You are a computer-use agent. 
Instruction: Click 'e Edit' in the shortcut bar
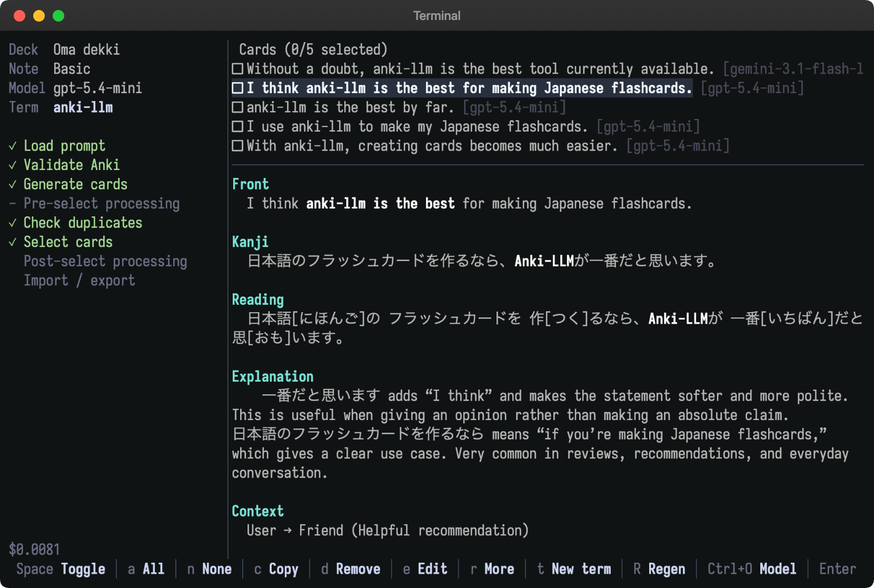coord(425,569)
